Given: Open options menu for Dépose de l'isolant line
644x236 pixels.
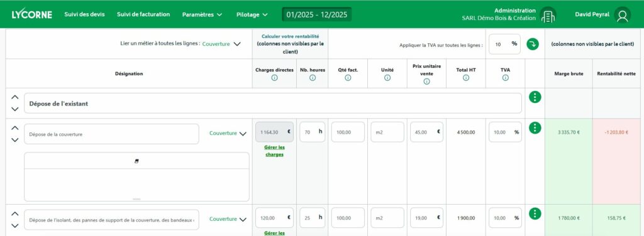Looking at the screenshot, I should (x=535, y=213).
